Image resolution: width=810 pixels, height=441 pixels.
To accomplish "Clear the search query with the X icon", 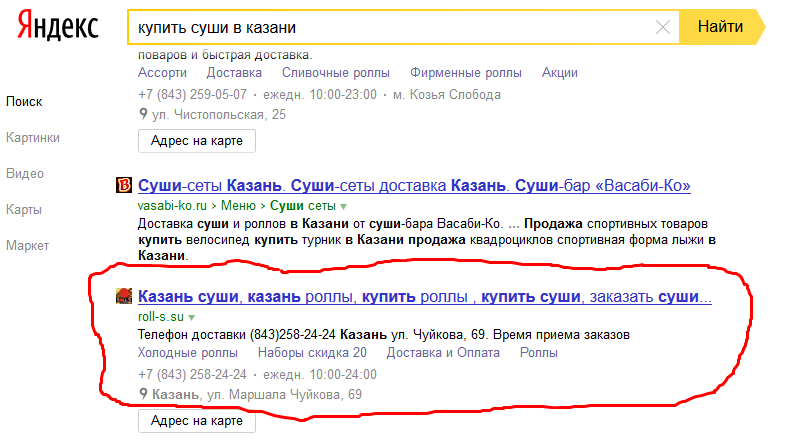I will click(x=663, y=27).
